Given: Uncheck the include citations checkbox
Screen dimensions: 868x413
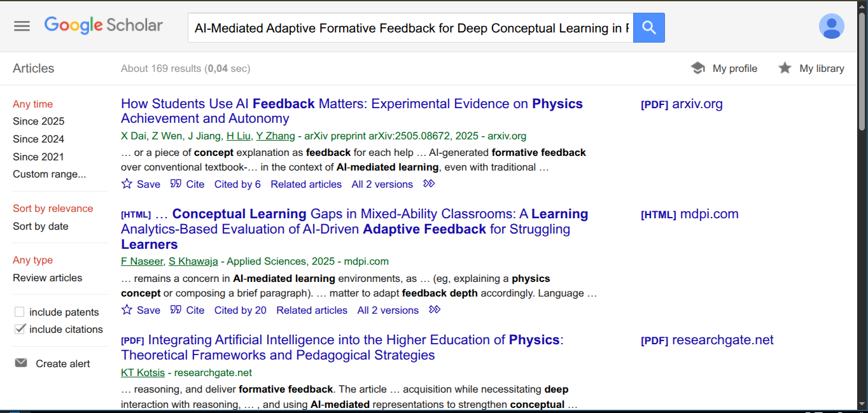Looking at the screenshot, I should click(x=20, y=329).
